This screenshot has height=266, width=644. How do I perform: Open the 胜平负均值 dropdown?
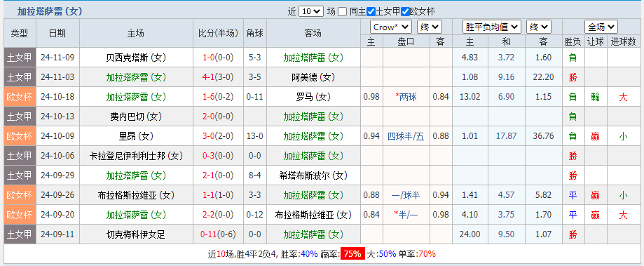click(492, 27)
